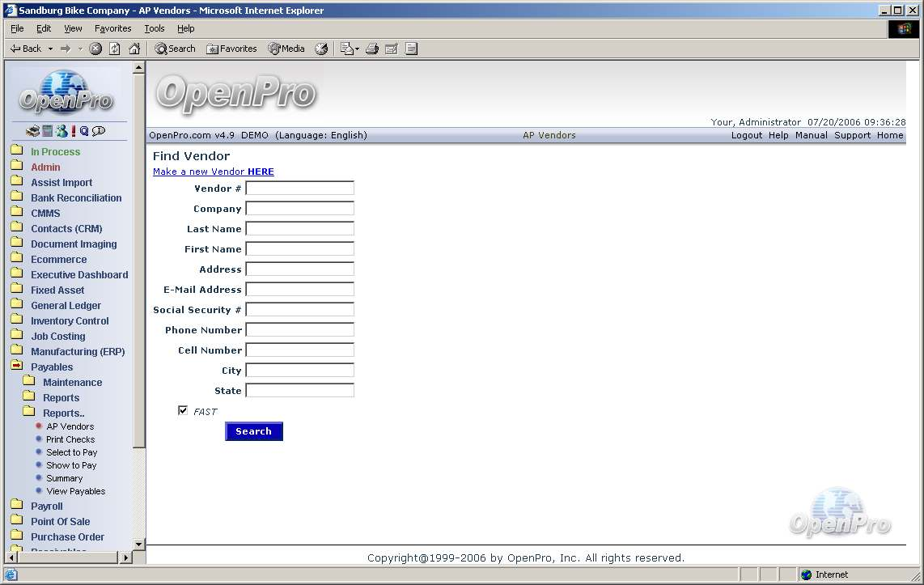Screen dimensions: 924x585
Task: Expand the General Ledger folder
Action: (x=66, y=305)
